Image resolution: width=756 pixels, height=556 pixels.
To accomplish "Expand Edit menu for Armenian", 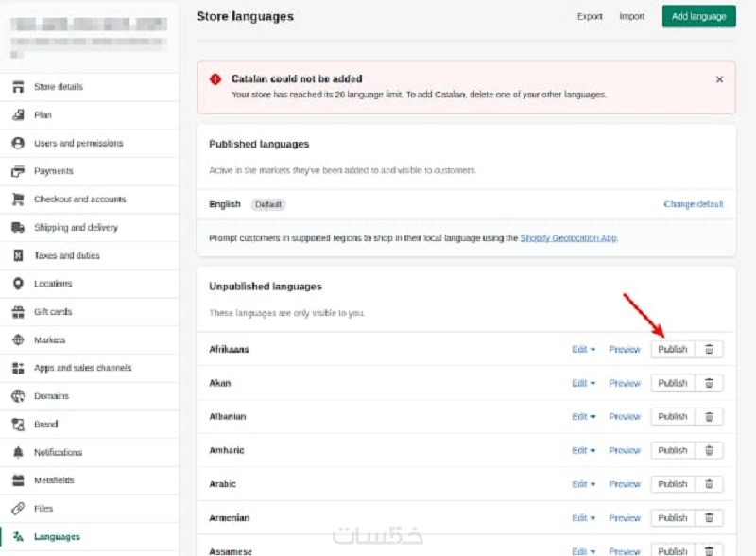I will (x=584, y=518).
